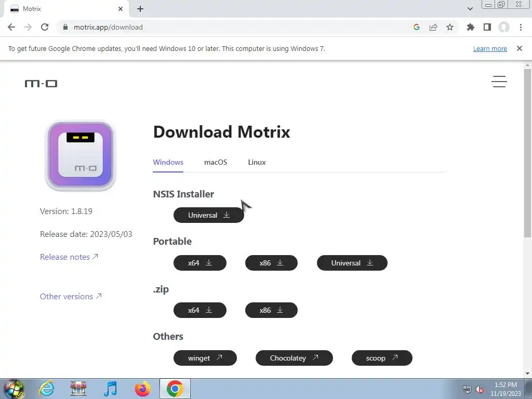
Task: Open the Other versions link
Action: point(71,296)
